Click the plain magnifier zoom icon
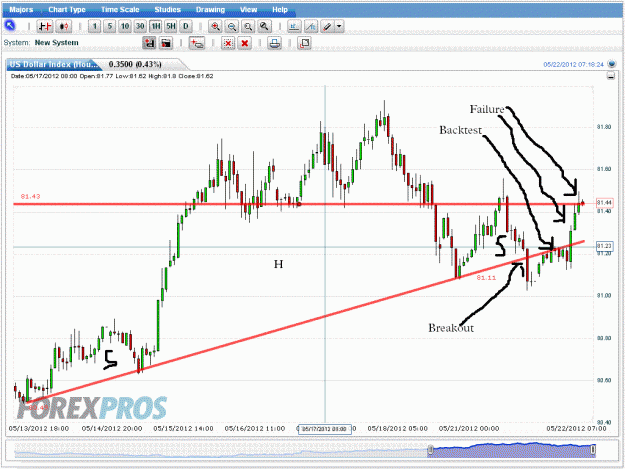The image size is (625, 469). click(x=248, y=27)
